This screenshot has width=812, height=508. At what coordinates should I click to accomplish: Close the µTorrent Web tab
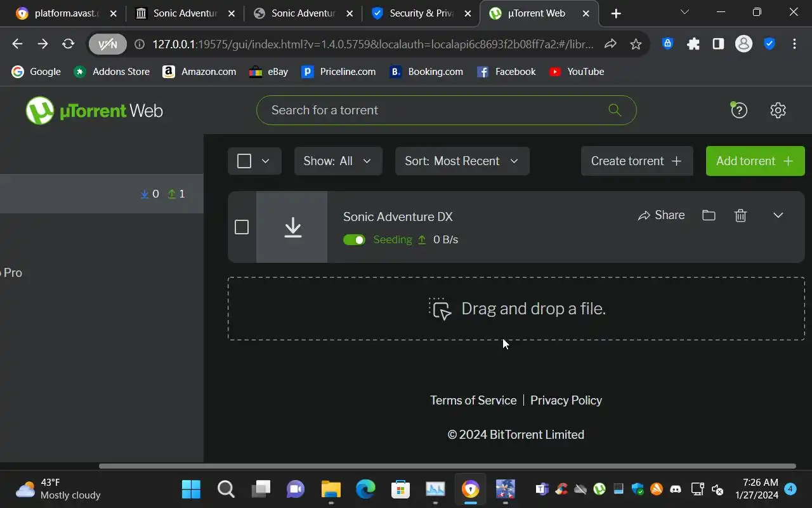(586, 13)
